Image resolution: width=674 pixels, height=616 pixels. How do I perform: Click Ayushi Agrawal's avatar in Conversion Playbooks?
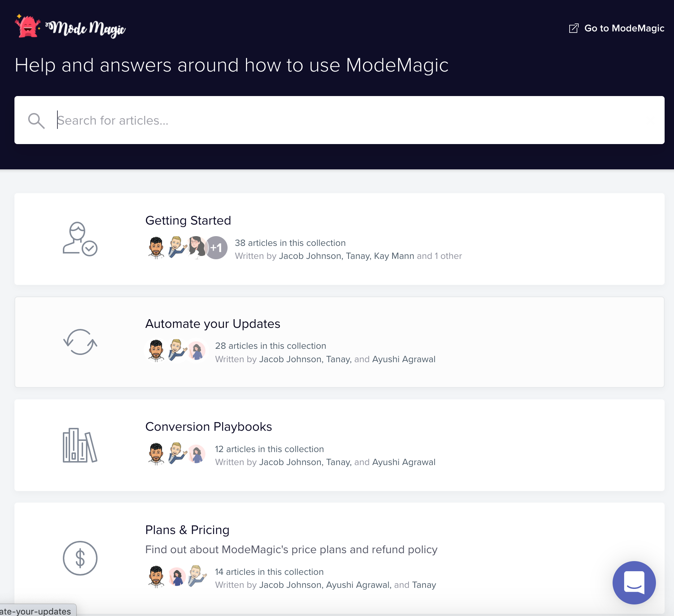(197, 454)
